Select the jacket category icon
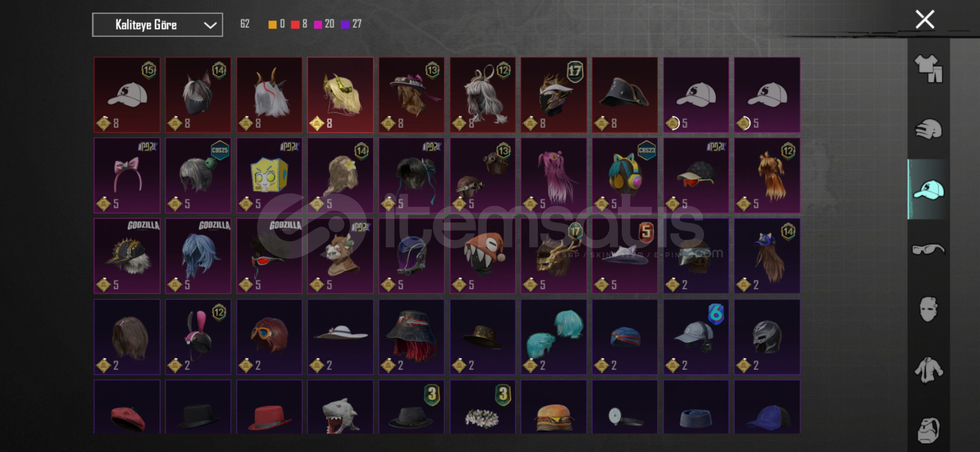This screenshot has height=452, width=980. pos(928,370)
